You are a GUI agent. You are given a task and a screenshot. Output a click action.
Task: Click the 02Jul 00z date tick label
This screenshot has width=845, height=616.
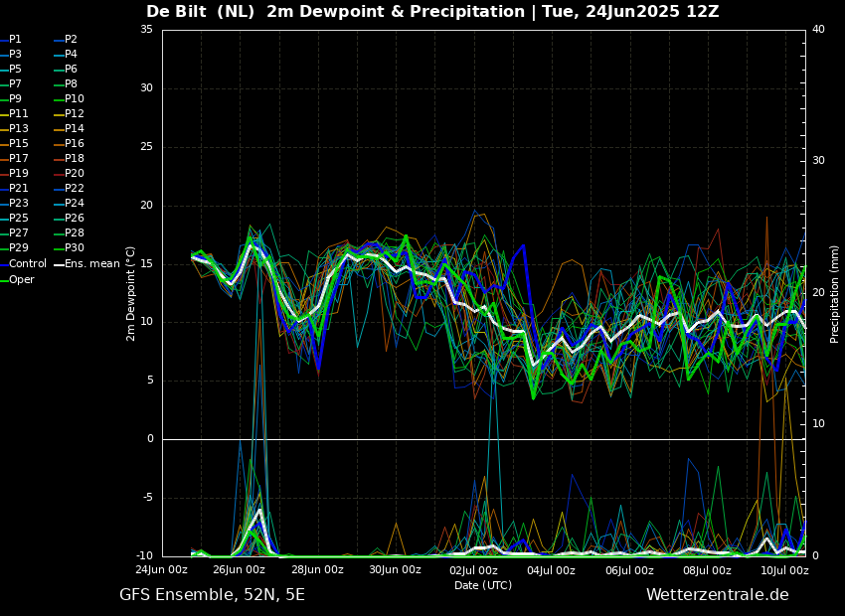point(473,570)
